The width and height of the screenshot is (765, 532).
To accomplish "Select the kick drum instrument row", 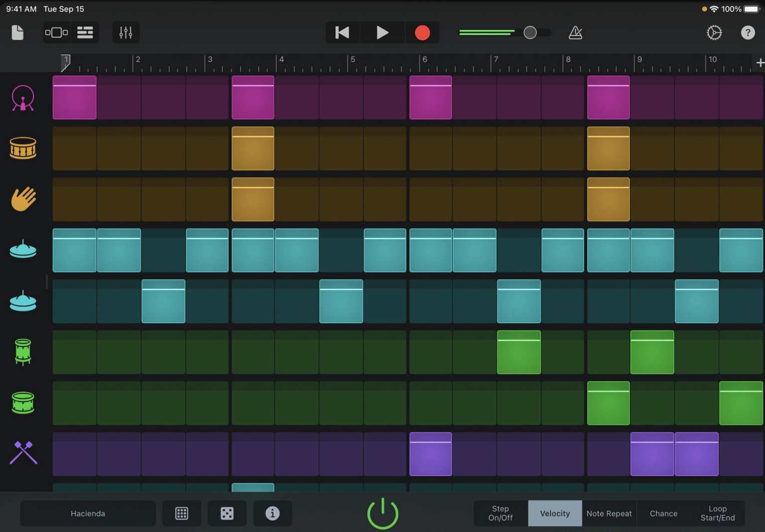I will [23, 98].
